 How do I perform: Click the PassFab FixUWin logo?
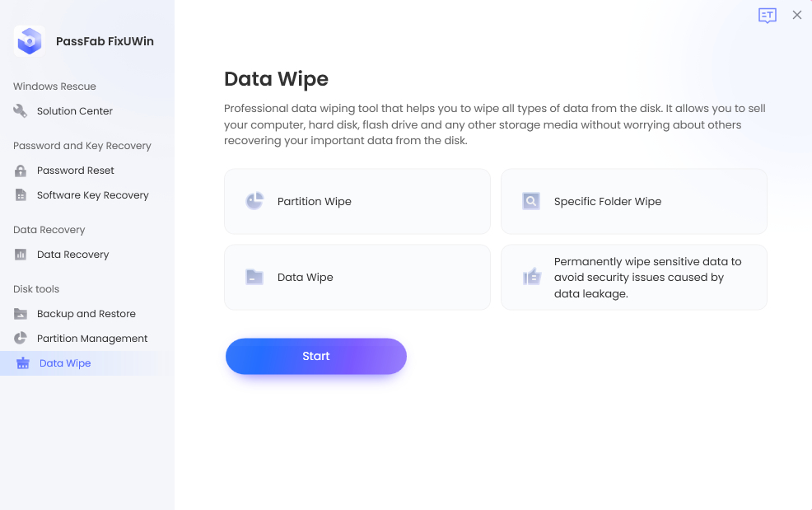tap(29, 40)
